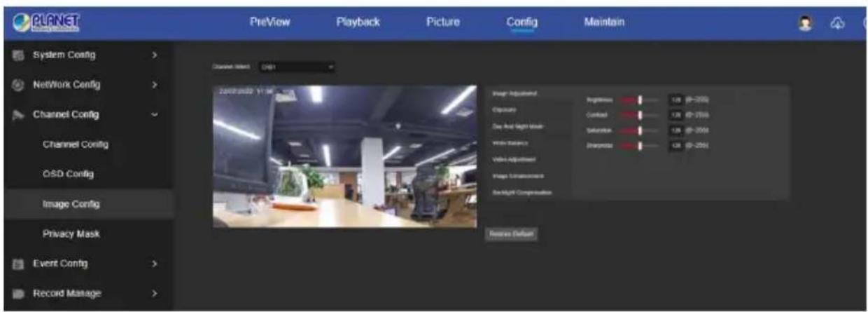Open the Privacy Mask submenu item
This screenshot has width=868, height=312.
tap(71, 233)
